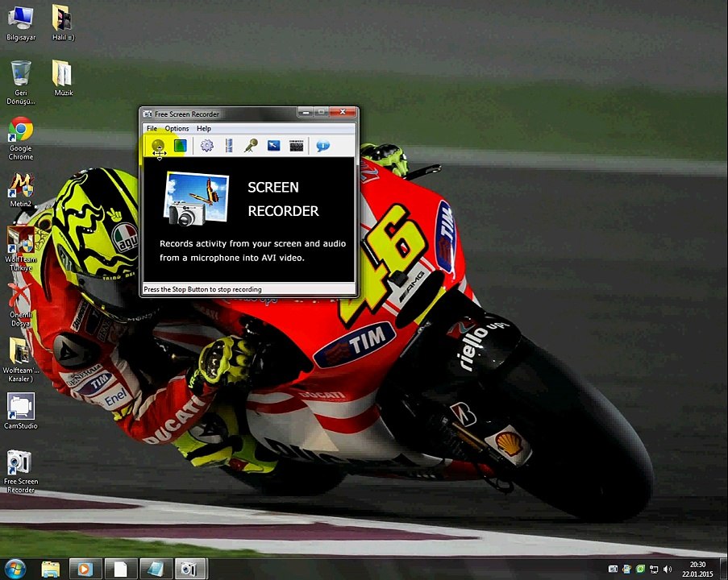Viewport: 728px width, 580px height.
Task: Select the Google Chrome desktop shortcut
Action: (21, 139)
